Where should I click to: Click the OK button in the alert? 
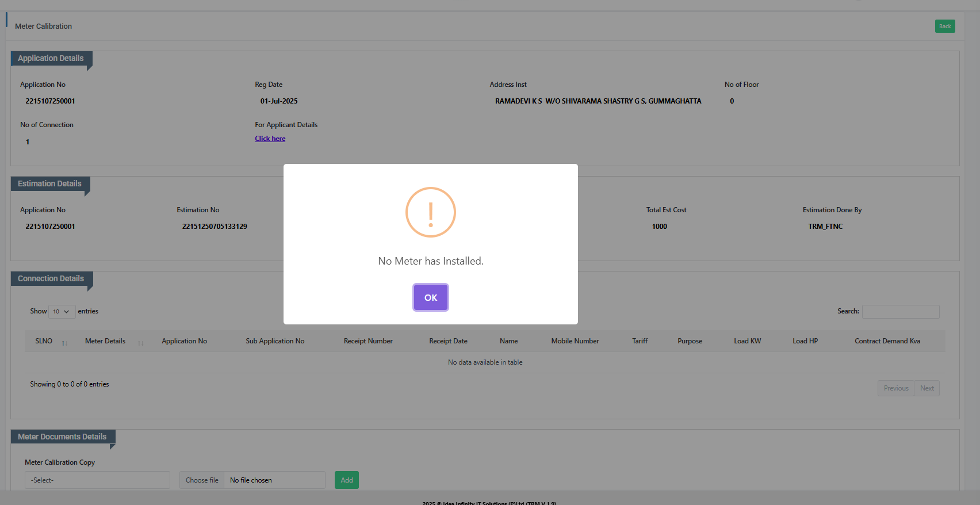click(x=430, y=297)
